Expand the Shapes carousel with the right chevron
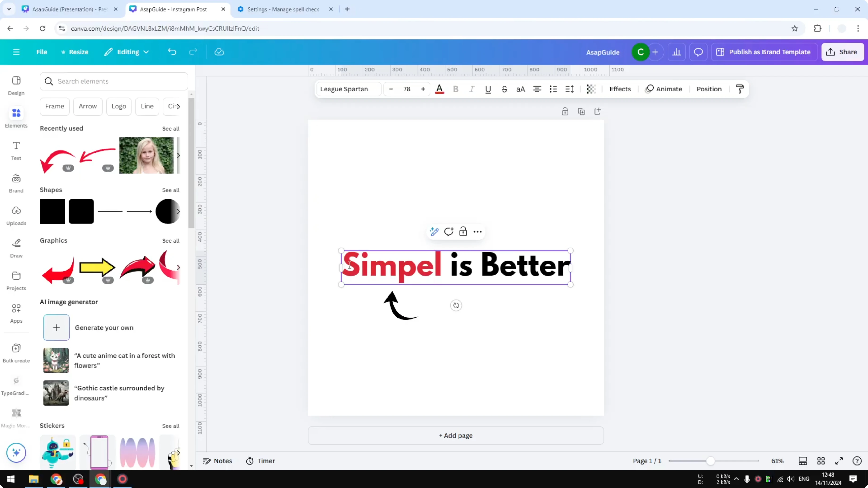The height and width of the screenshot is (488, 868). tap(179, 211)
